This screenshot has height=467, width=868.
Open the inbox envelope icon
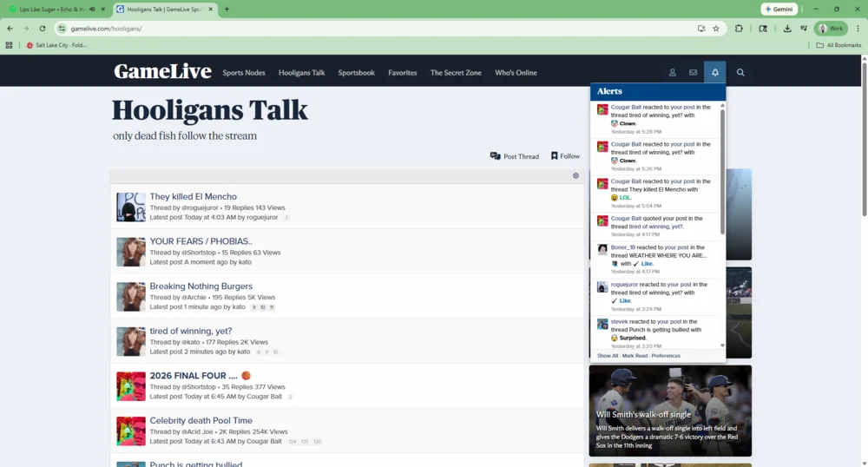pos(693,73)
